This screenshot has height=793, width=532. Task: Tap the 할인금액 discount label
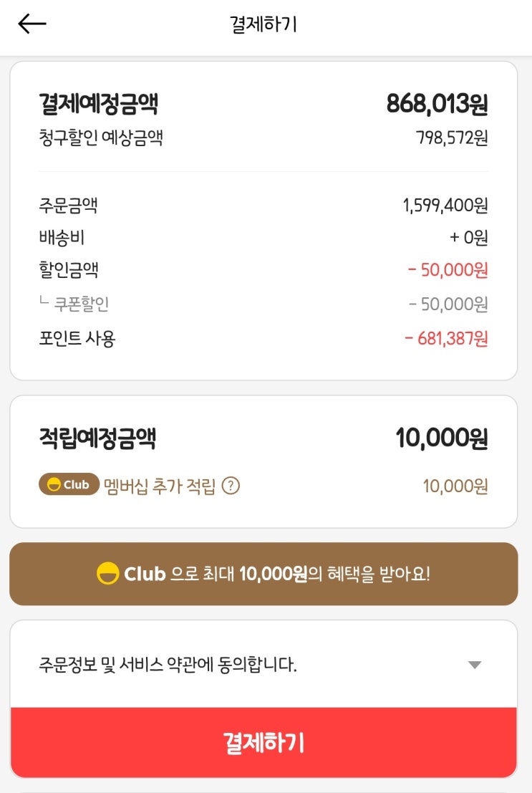pos(69,270)
